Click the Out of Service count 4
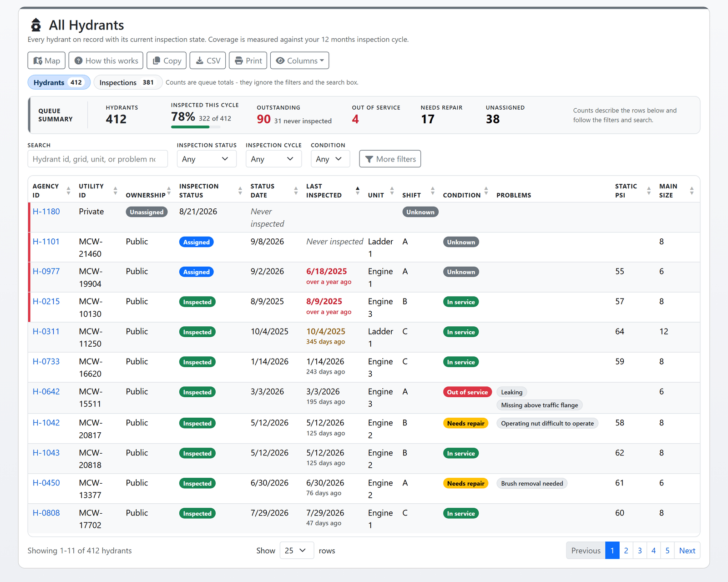Screen dimensions: 728x582 355,119
